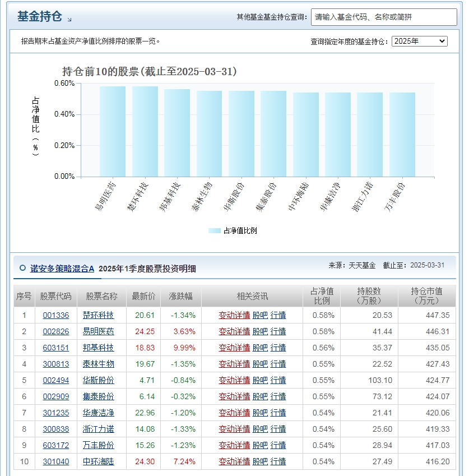Open 行情 for 华斯股份 row
This screenshot has height=476, width=469.
pyautogui.click(x=278, y=380)
